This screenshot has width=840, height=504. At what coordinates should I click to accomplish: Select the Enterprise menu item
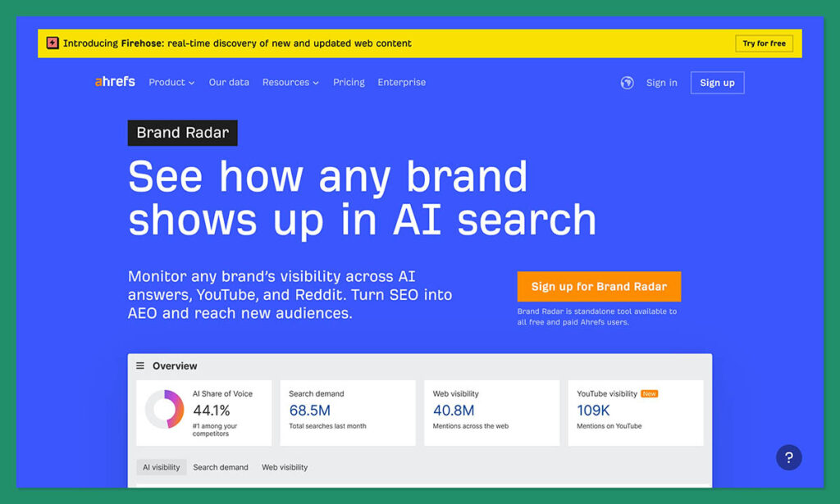tap(401, 82)
